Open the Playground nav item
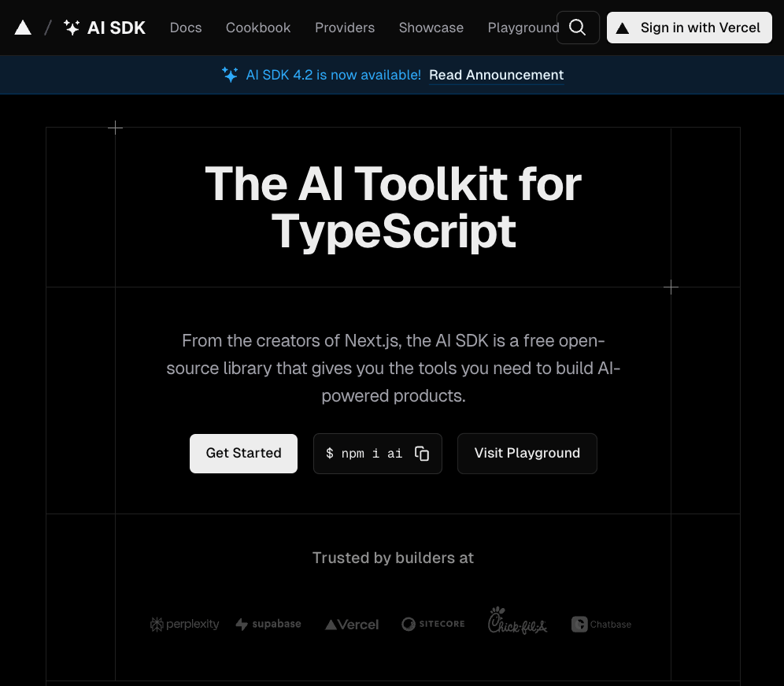 coord(523,28)
